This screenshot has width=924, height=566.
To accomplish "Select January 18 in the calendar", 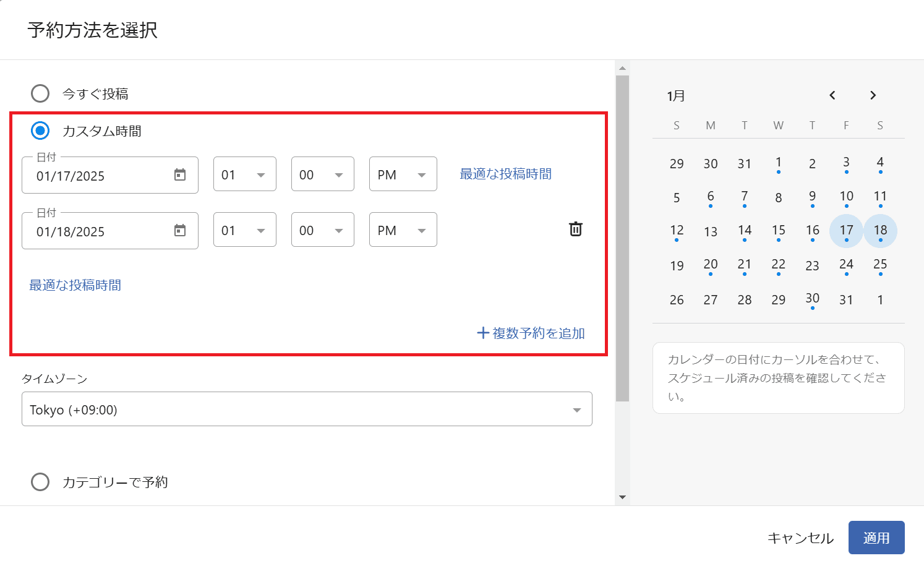I will [x=880, y=231].
